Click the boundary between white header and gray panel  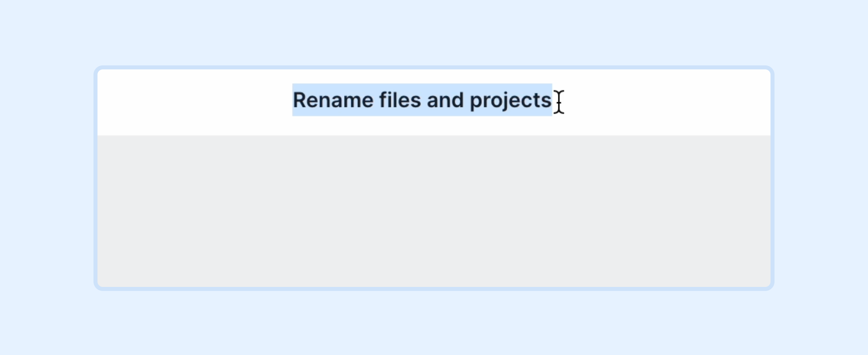434,135
